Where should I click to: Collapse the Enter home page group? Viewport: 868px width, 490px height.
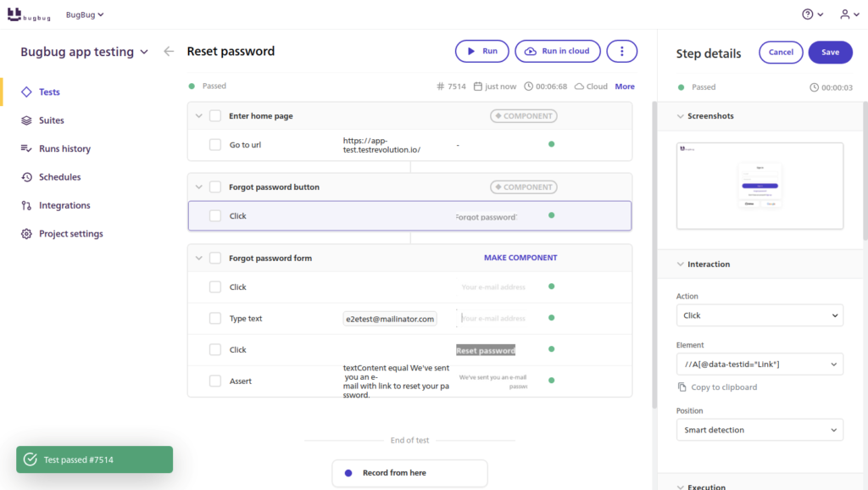201,114
